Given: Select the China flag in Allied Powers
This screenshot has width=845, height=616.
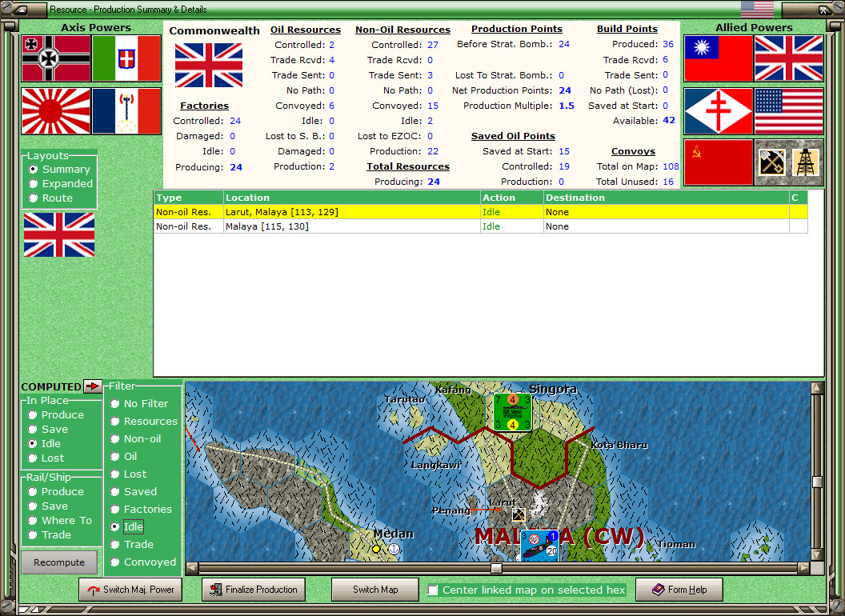Looking at the screenshot, I should [x=719, y=58].
